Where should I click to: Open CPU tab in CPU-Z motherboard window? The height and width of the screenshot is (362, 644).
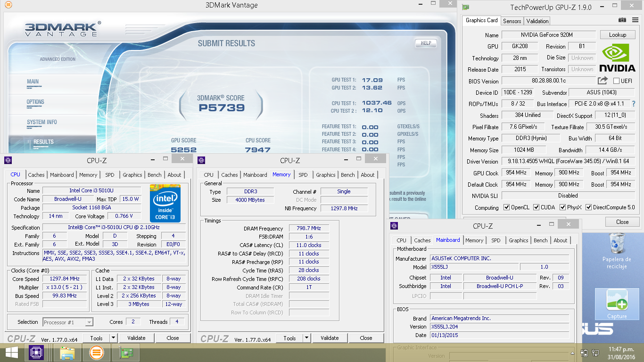(402, 240)
